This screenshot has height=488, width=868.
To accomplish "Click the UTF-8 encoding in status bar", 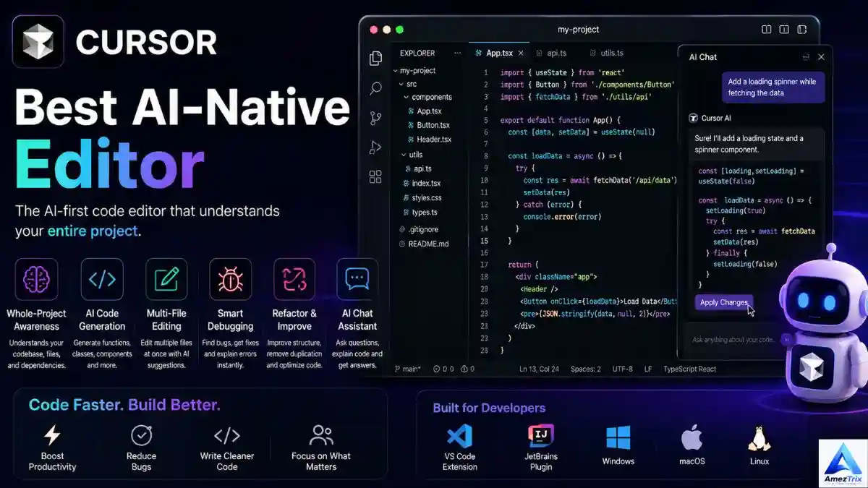I will click(622, 369).
